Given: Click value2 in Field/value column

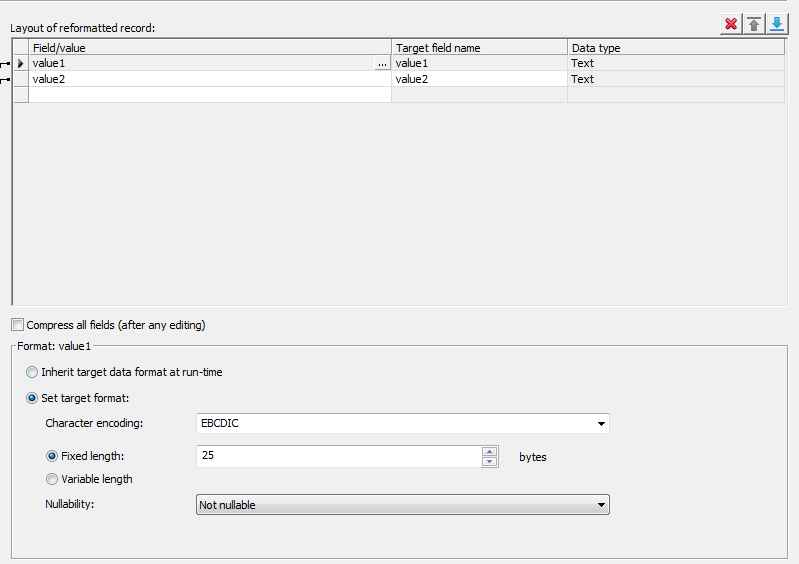Looking at the screenshot, I should [210, 79].
